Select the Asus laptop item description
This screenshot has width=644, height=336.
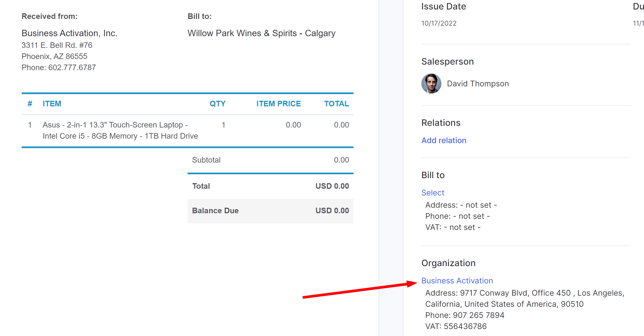[120, 130]
